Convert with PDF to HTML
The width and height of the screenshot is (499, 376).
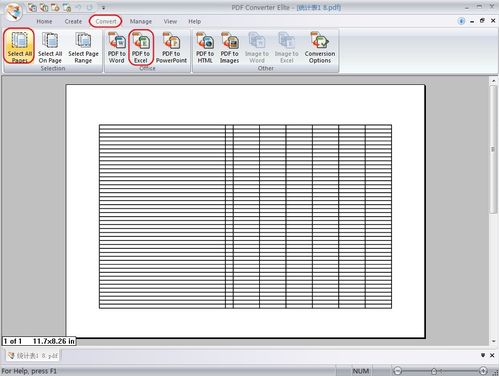(205, 47)
